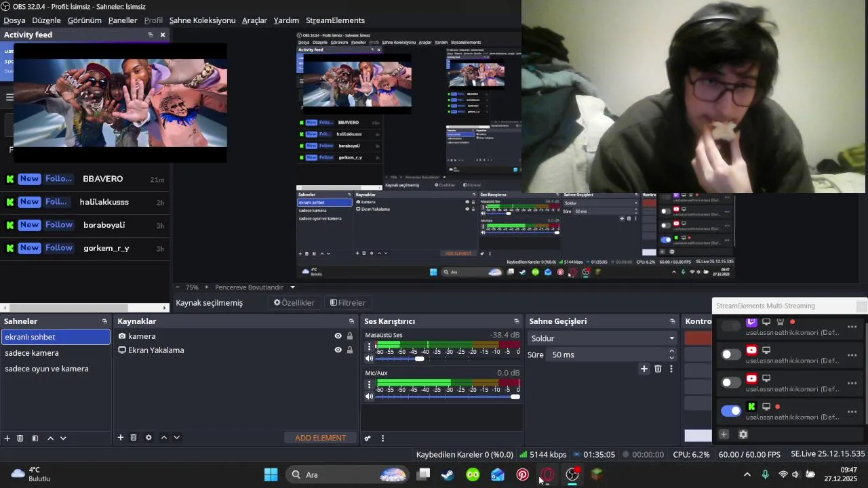Toggle visibility of the kamera source

coord(338,336)
